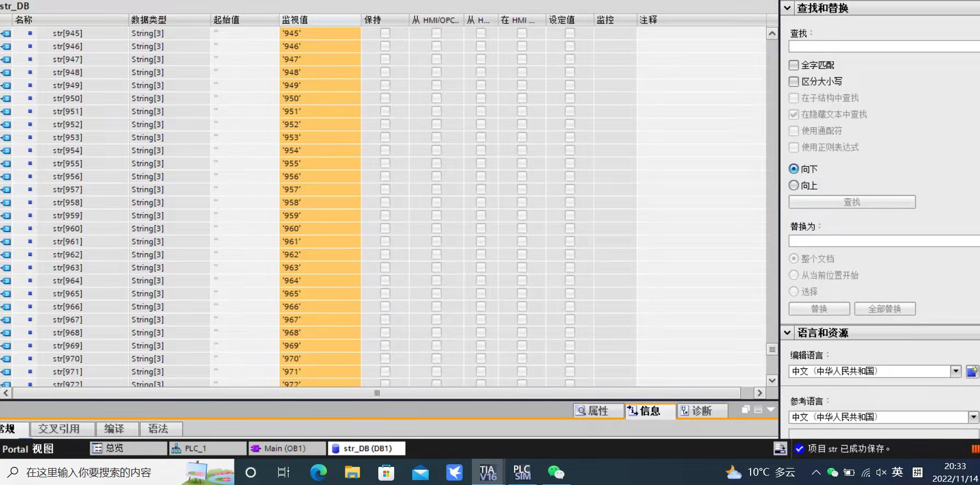Open Microsoft Store from the taskbar
Viewport: 980px width, 485px height.
(386, 472)
